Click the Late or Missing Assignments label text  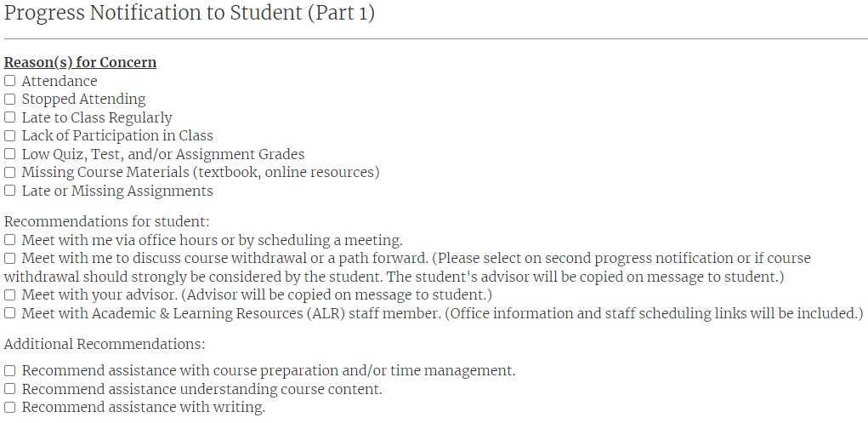point(117,191)
